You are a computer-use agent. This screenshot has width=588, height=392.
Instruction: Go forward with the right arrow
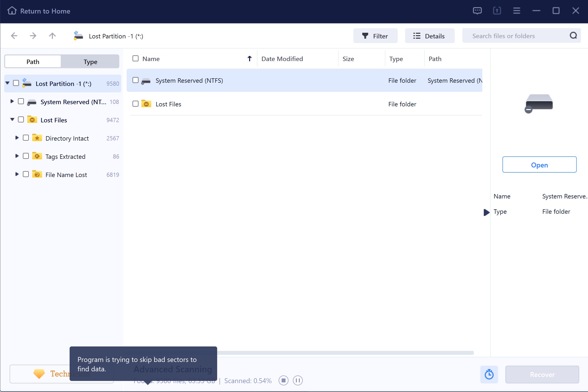click(x=33, y=36)
